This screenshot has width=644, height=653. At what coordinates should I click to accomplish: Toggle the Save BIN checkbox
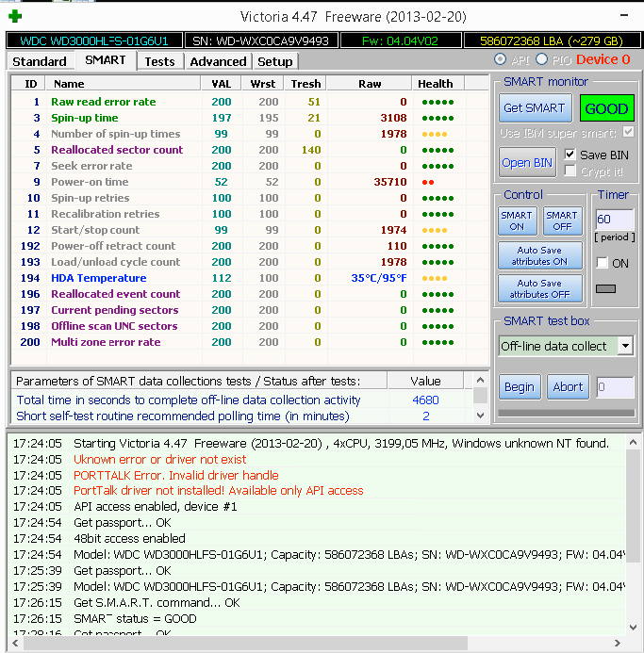(570, 155)
